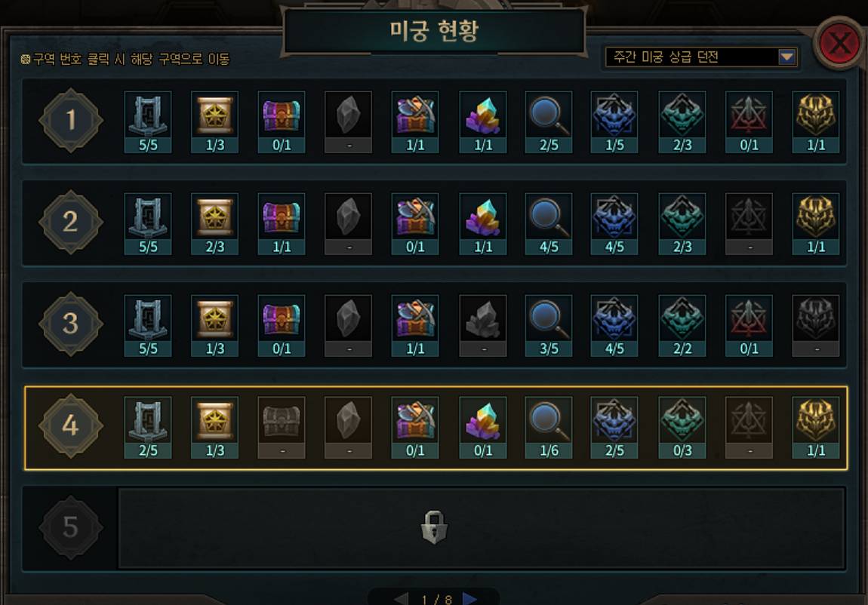This screenshot has height=605, width=868.
Task: Click the zone 1 number badge
Action: (x=71, y=120)
